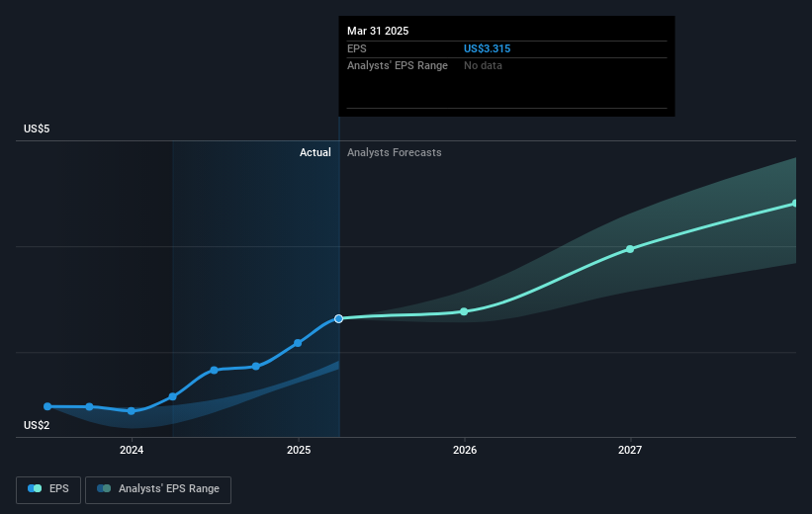The height and width of the screenshot is (514, 812).
Task: Select the first EPS data point on left
Action: [47, 407]
